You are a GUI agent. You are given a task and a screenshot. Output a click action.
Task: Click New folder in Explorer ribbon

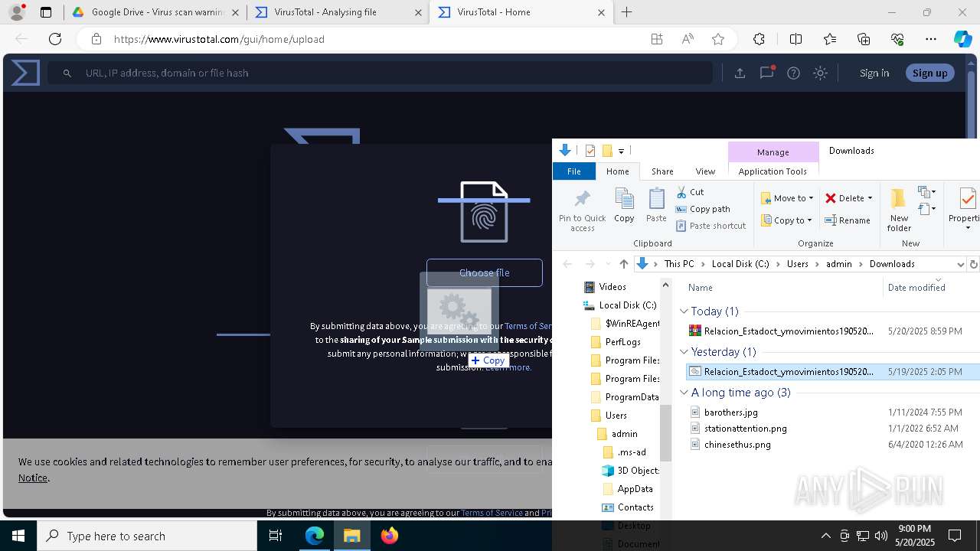(x=899, y=210)
